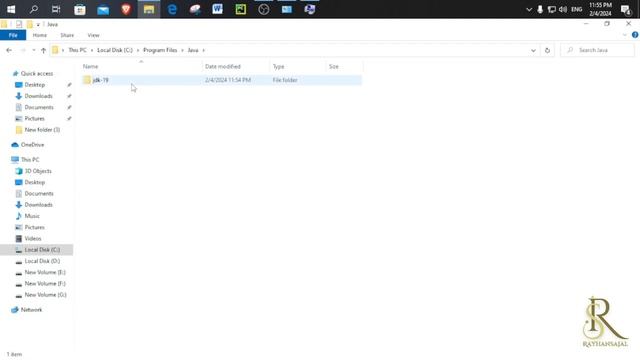The height and width of the screenshot is (360, 640).
Task: Select Program Files breadcrumb
Action: (x=160, y=50)
